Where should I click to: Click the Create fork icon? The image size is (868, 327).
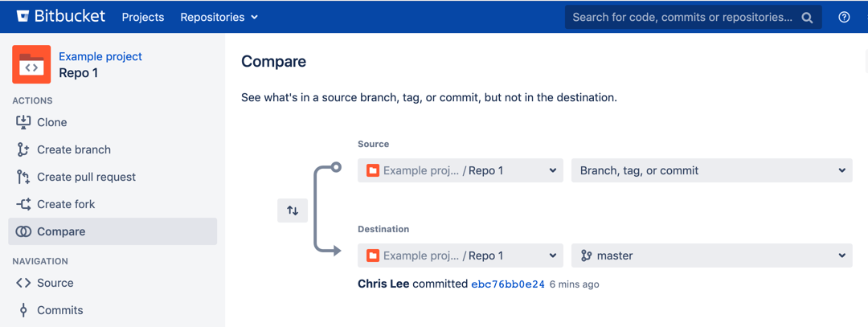(x=23, y=204)
